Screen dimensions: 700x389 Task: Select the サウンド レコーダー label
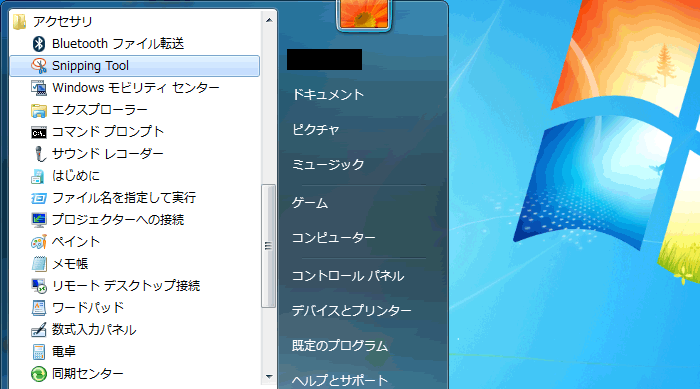(x=108, y=154)
